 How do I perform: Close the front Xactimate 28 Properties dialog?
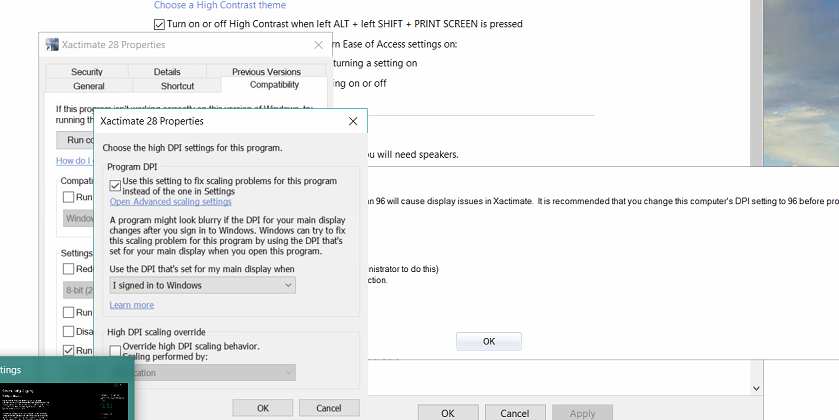353,121
